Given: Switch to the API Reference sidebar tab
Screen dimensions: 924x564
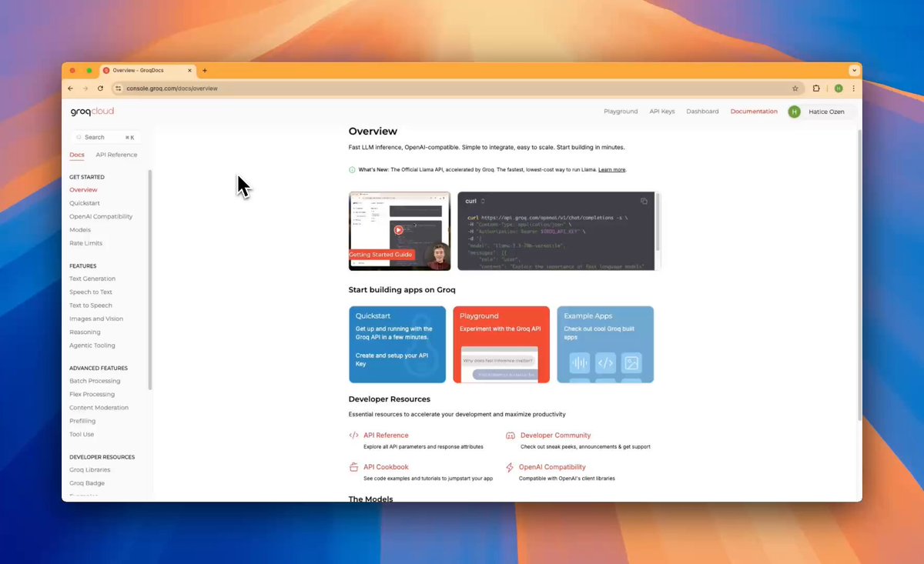Looking at the screenshot, I should 116,155.
